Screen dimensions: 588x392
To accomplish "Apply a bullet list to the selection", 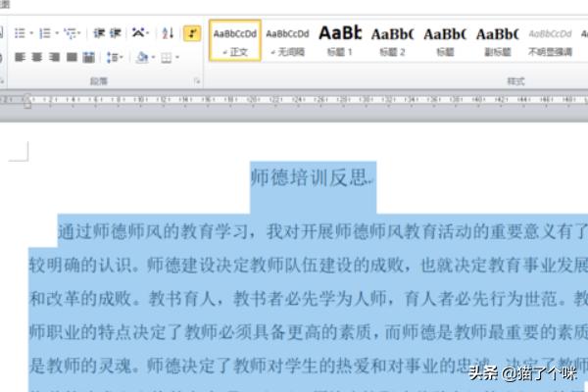I will (x=20, y=33).
